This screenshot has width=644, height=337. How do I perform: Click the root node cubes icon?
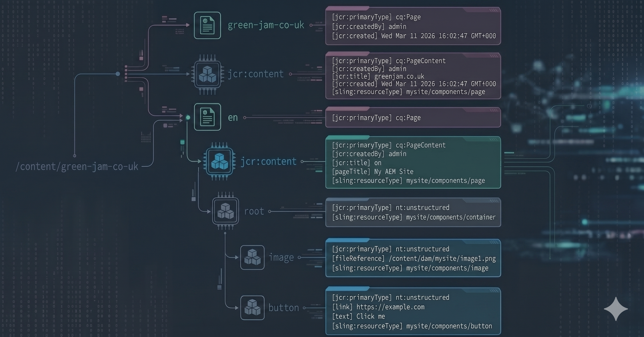(x=226, y=211)
